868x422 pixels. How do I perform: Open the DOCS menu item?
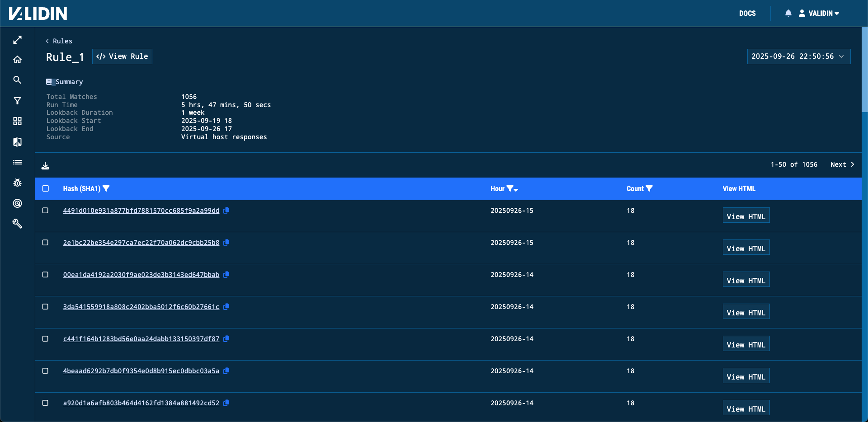pos(747,14)
